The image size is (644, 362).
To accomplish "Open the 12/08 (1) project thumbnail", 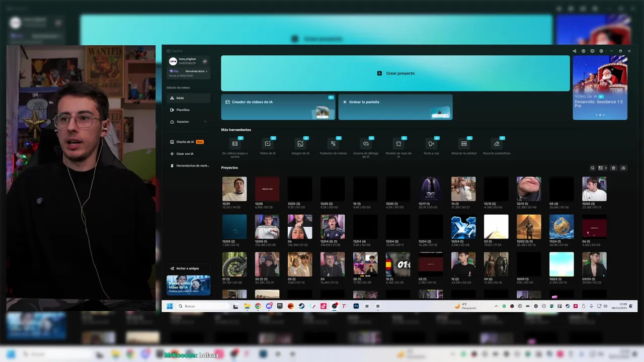I will coord(267,227).
